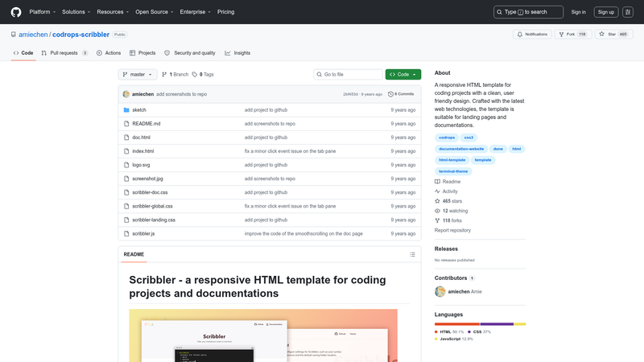Viewport: 644px width, 362px height.
Task: Open the index.html file
Action: coord(143,151)
